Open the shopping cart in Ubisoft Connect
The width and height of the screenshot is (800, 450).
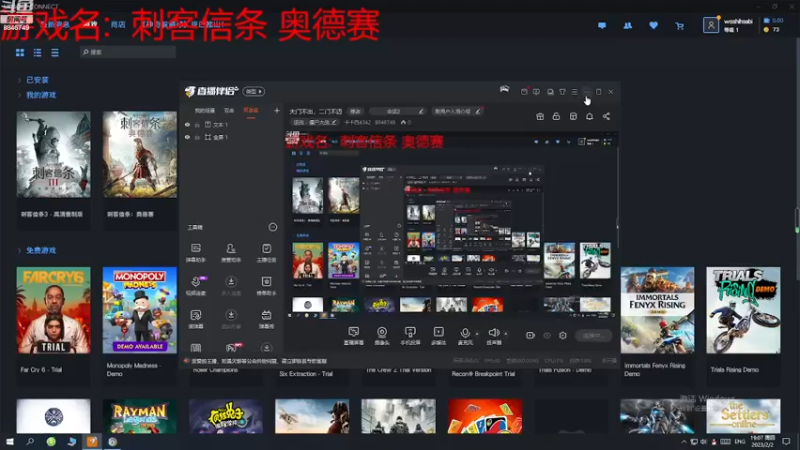coord(680,26)
